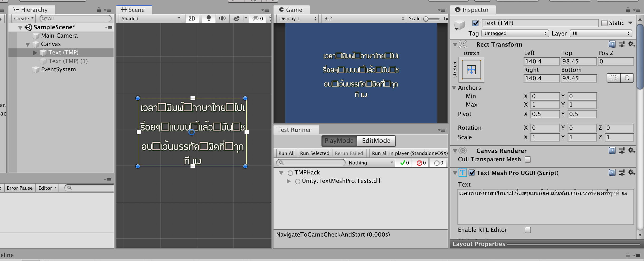Toggle passed tests filter
This screenshot has width=644, height=261.
[404, 163]
